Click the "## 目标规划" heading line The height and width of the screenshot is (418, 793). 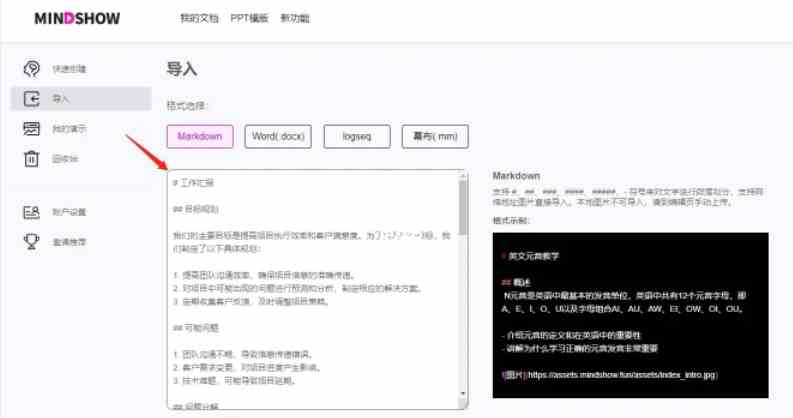(196, 209)
